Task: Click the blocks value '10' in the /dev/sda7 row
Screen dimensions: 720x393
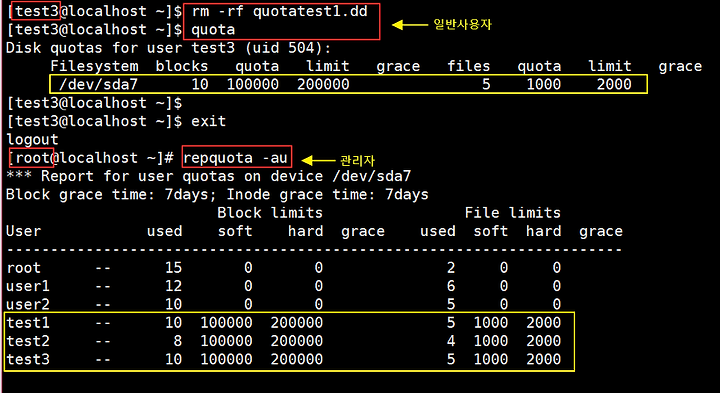Action: click(x=200, y=84)
